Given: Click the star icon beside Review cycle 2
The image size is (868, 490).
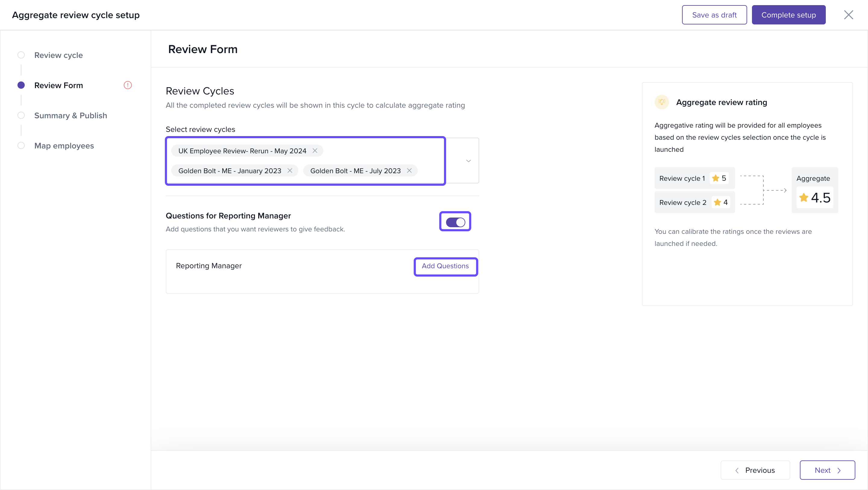Looking at the screenshot, I should (717, 202).
